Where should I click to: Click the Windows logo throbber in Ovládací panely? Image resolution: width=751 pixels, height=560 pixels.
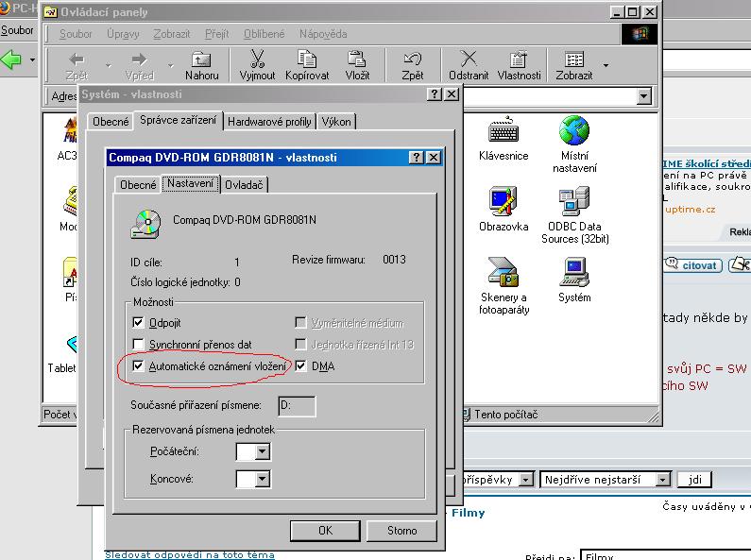click(x=639, y=34)
